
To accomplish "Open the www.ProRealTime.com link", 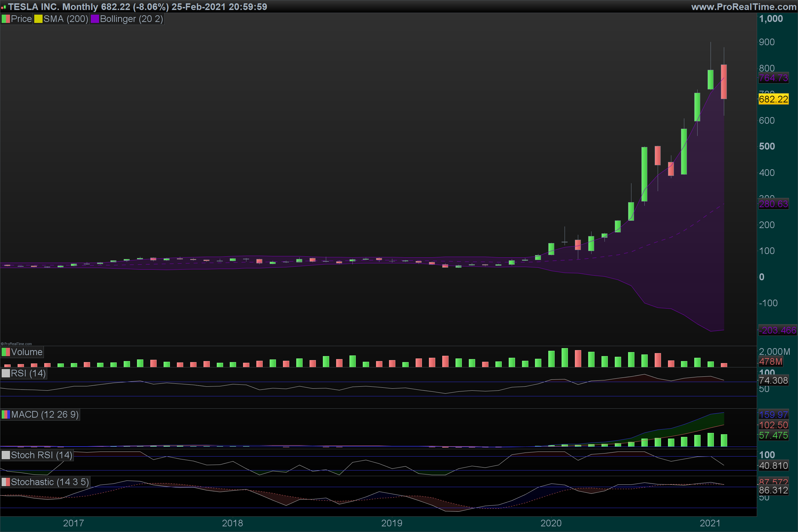I will (743, 7).
